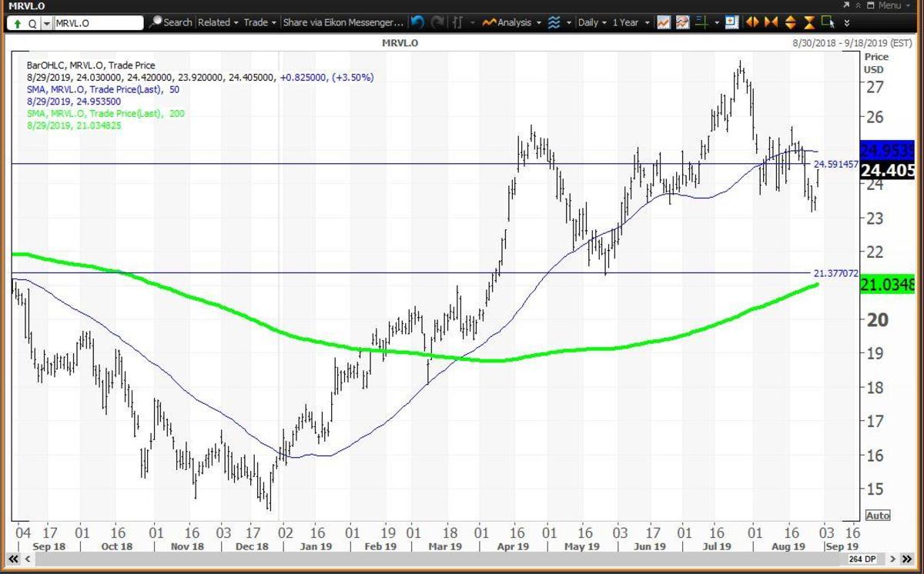Click the MRVL.O symbol input field
Viewport: 924px width, 574px height.
(x=96, y=23)
